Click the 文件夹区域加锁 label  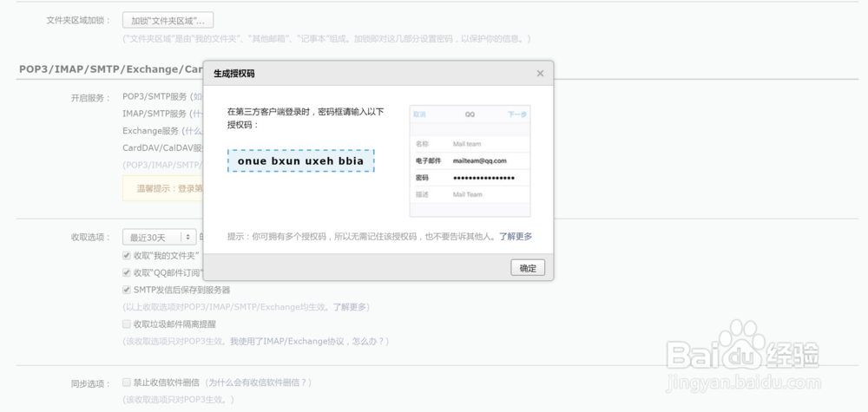point(79,21)
